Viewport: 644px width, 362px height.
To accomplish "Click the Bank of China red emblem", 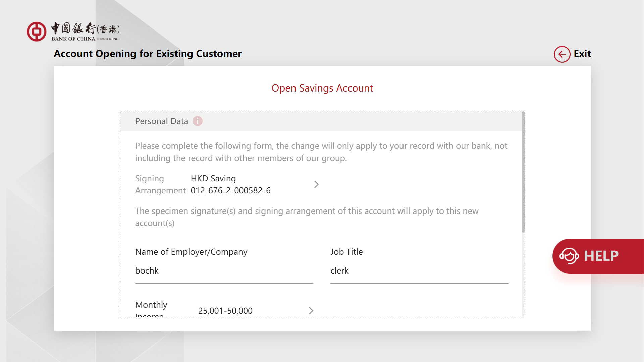I will pyautogui.click(x=37, y=32).
